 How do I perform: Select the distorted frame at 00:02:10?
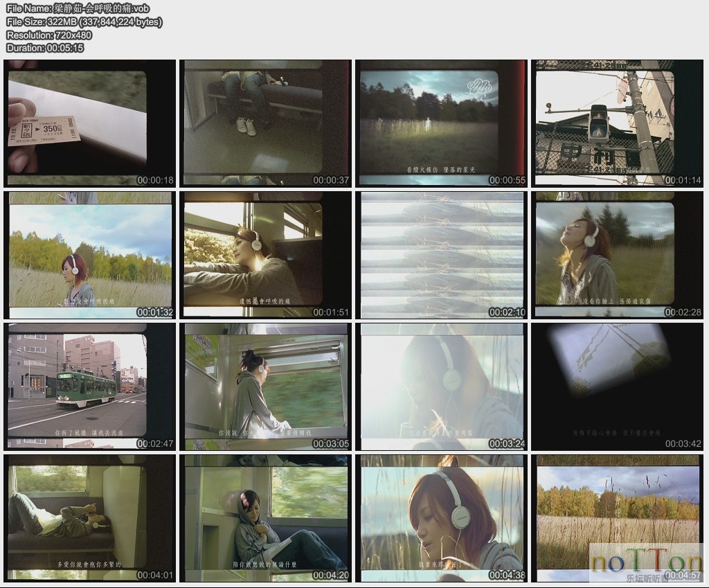point(441,256)
